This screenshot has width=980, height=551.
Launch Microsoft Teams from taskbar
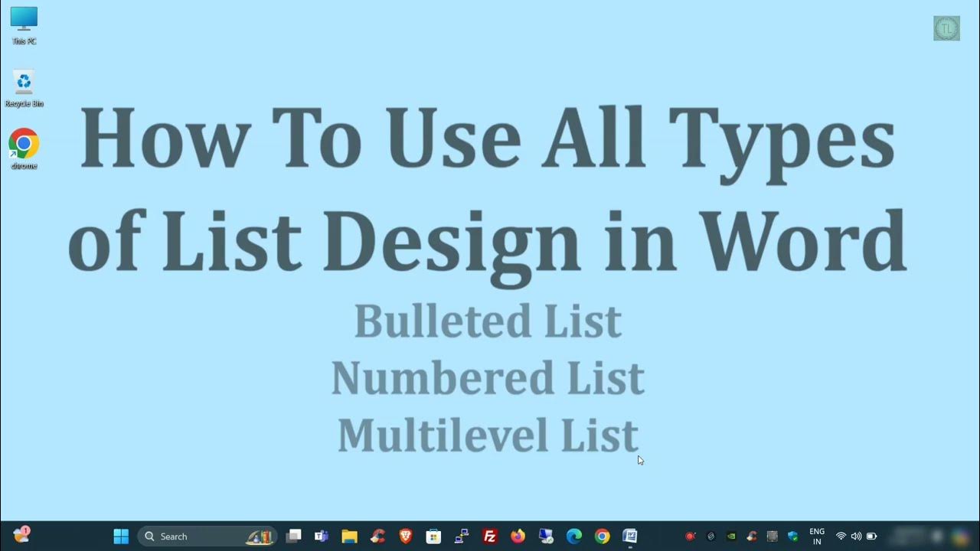322,536
